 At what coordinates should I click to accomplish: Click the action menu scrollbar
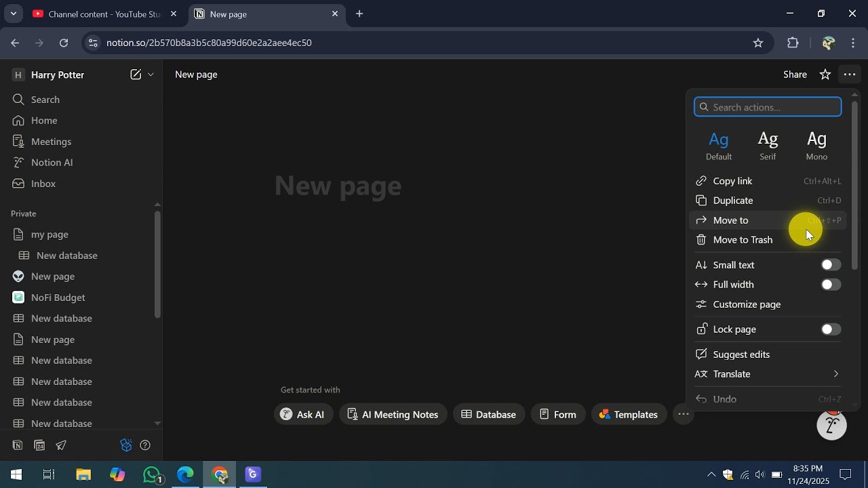pos(854,185)
